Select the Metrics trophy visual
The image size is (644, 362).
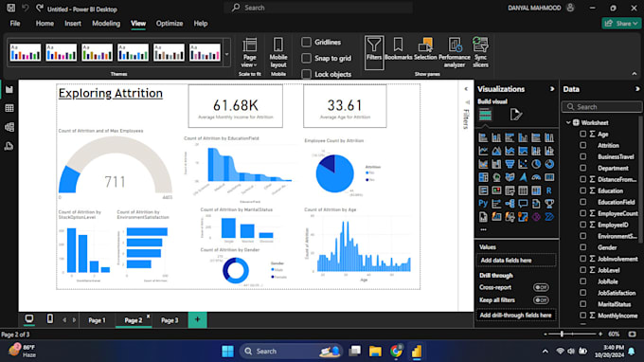tap(549, 204)
